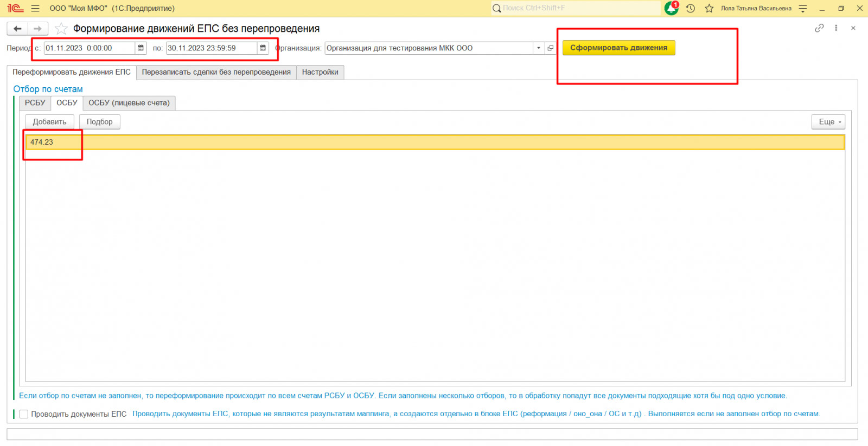Open calendar for period start date
Viewport: 868px width, 446px height.
[x=141, y=48]
